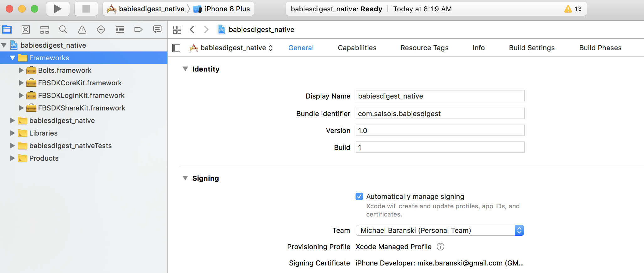Image resolution: width=644 pixels, height=273 pixels.
Task: Click the 13 warnings indicator
Action: tap(573, 9)
